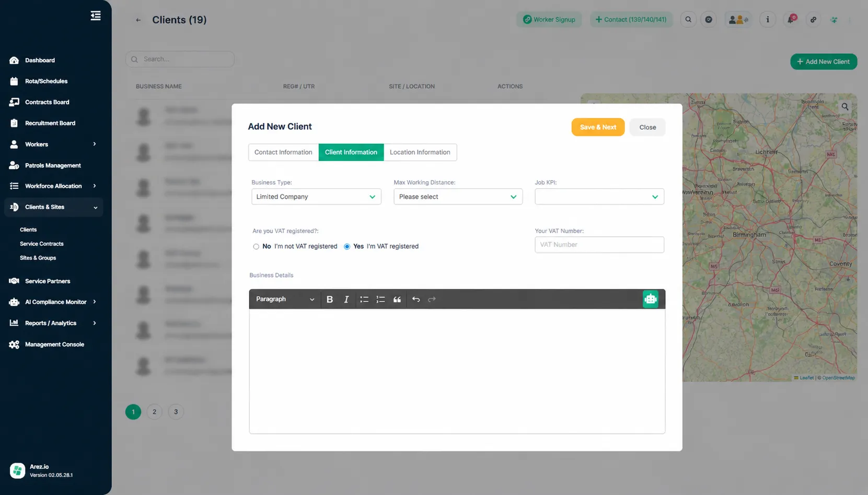Redo editor change

pyautogui.click(x=432, y=300)
